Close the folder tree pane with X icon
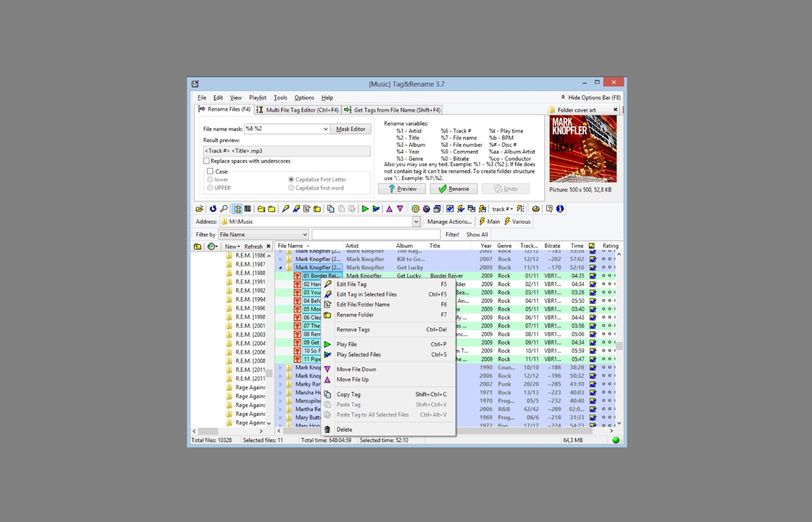 coord(268,247)
